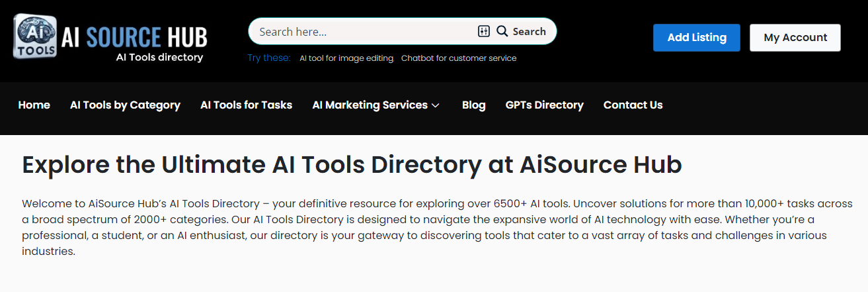Open AI Tools by Category
Image resolution: width=868 pixels, height=292 pixels.
[x=125, y=105]
